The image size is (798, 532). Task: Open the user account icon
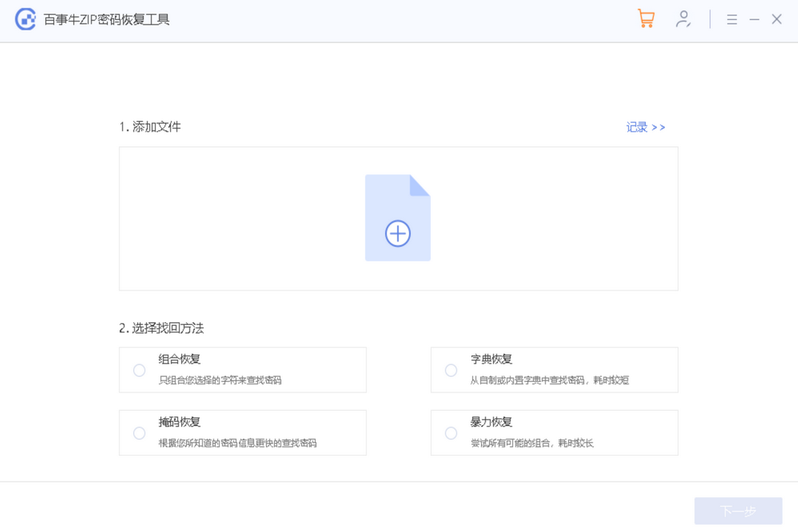tap(683, 19)
